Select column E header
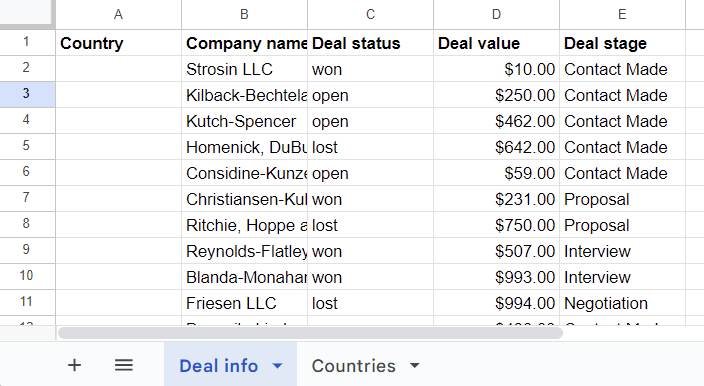This screenshot has height=386, width=704. [622, 14]
